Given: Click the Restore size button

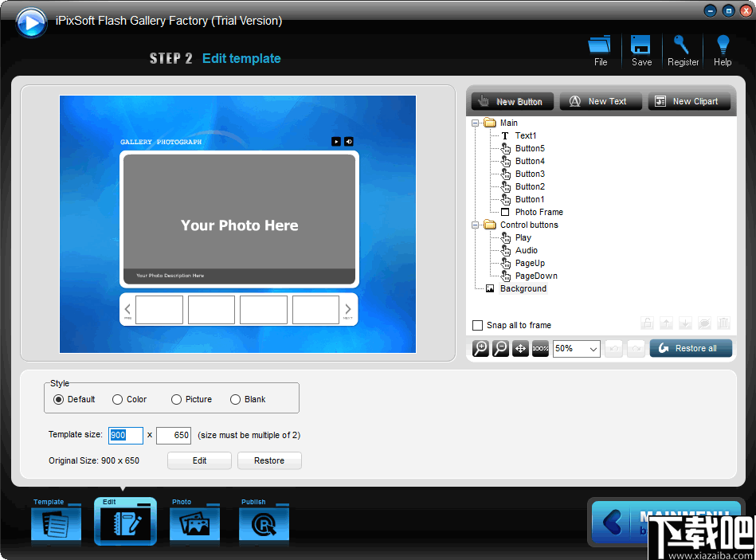Looking at the screenshot, I should click(269, 460).
